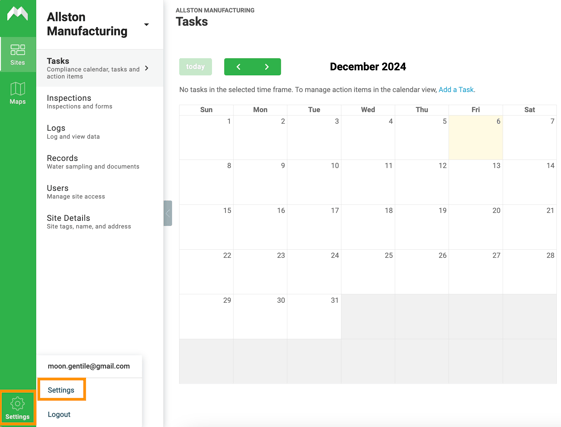Select Logout in the popup menu
Image resolution: width=561 pixels, height=427 pixels.
point(59,414)
